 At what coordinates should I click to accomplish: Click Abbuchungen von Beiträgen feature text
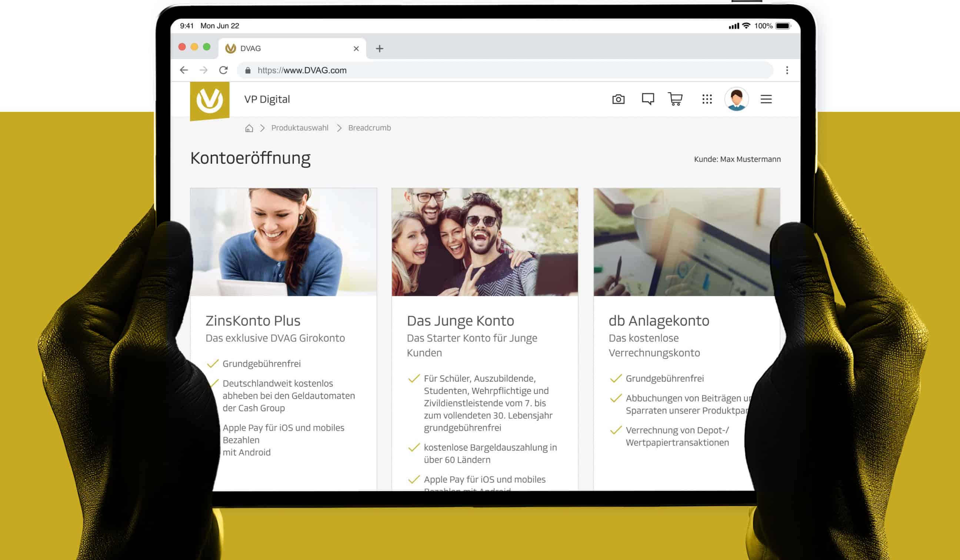(x=688, y=404)
